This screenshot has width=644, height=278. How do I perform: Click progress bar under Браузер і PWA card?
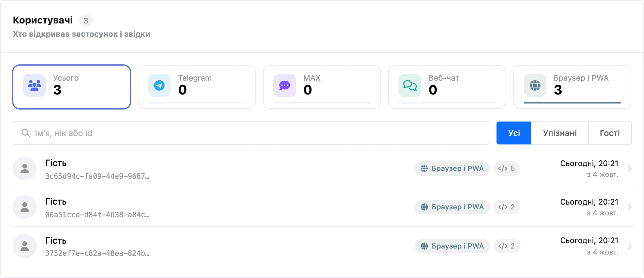point(572,103)
